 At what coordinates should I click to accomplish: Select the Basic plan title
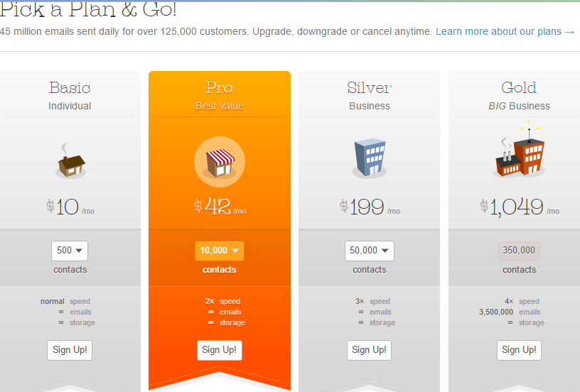point(70,88)
